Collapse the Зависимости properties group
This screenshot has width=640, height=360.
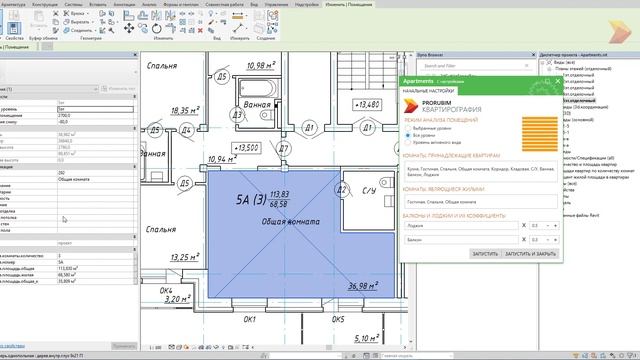point(135,97)
